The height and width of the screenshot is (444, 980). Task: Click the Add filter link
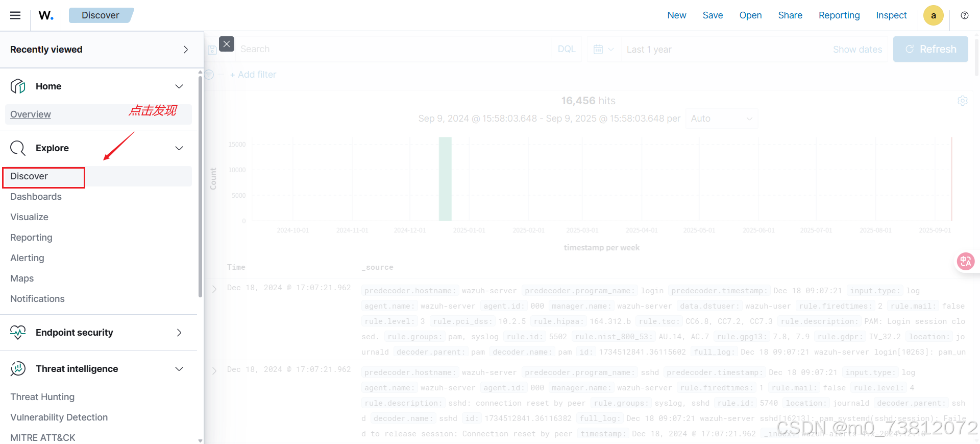[x=253, y=75]
